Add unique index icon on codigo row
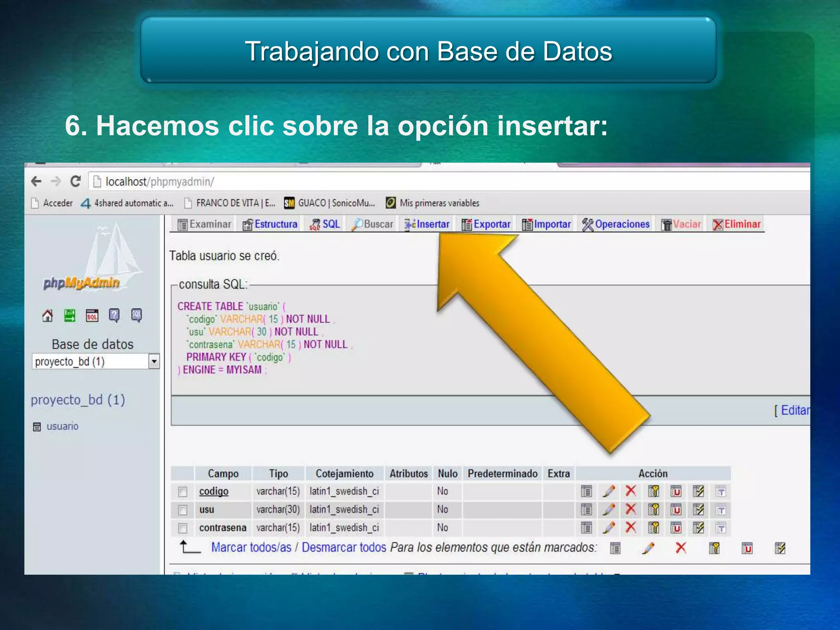840x630 pixels. (676, 491)
